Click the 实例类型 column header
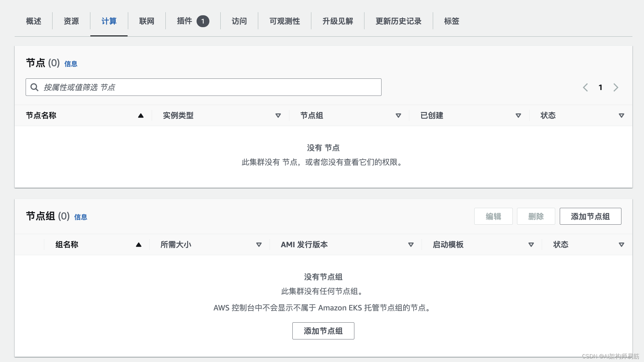Image resolution: width=644 pixels, height=362 pixels. pyautogui.click(x=178, y=115)
